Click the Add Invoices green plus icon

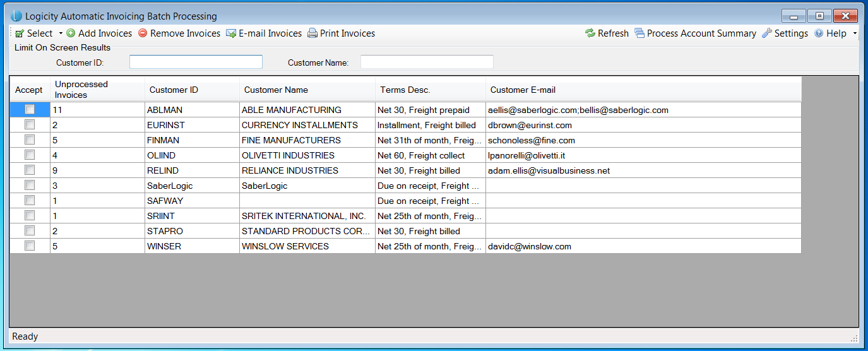point(71,33)
